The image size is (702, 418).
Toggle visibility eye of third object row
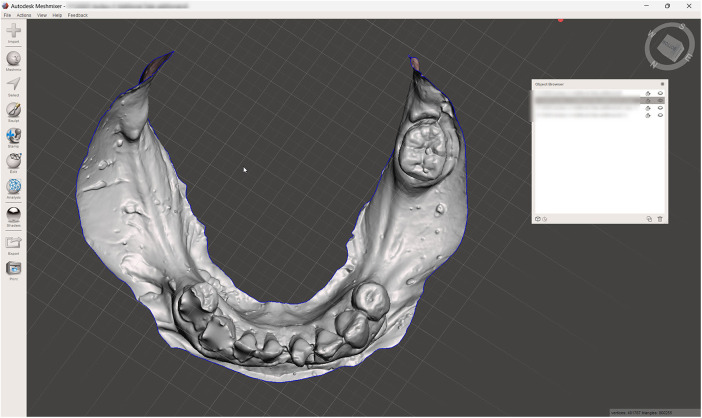pyautogui.click(x=660, y=108)
